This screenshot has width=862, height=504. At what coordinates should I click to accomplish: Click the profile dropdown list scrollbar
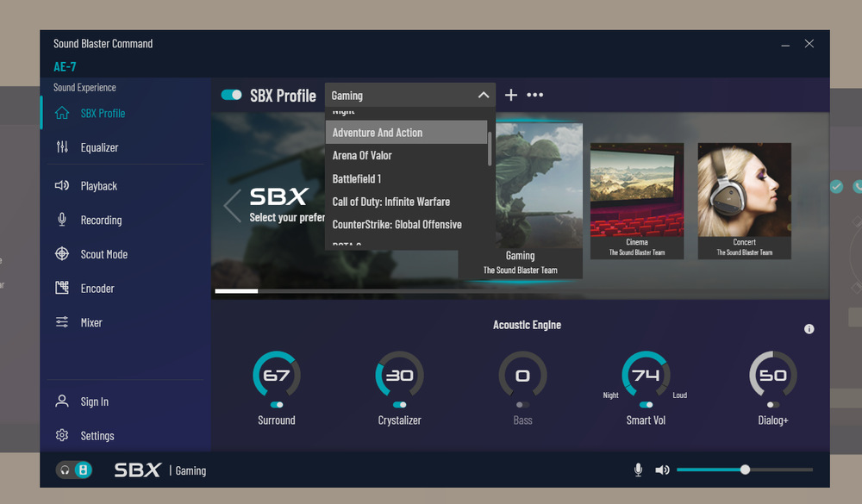[x=490, y=148]
